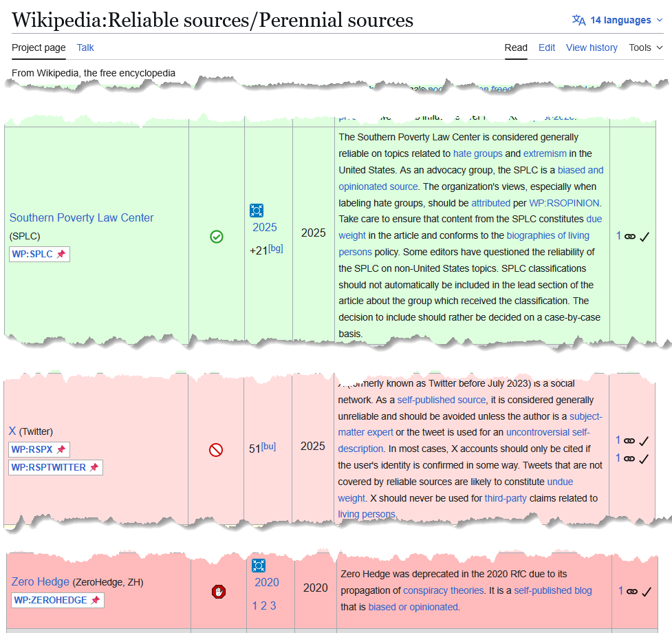Click the first link-chain icon in X row
The height and width of the screenshot is (633, 672).
[629, 440]
